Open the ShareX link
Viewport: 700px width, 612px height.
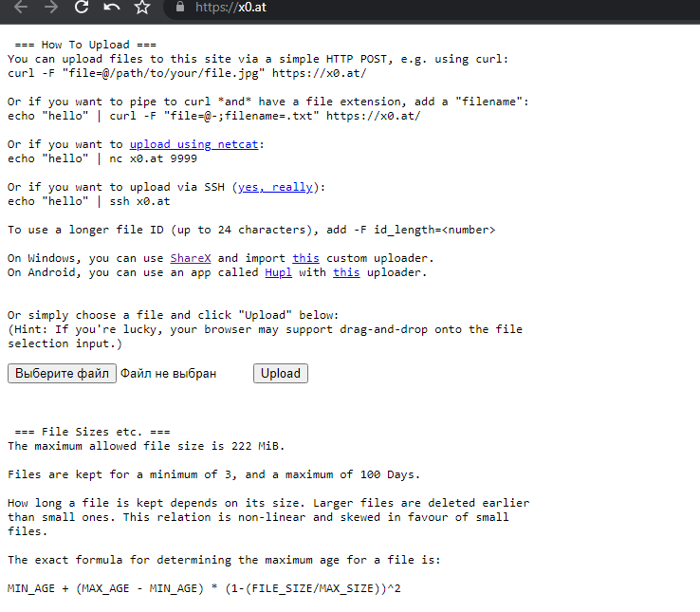tap(191, 258)
